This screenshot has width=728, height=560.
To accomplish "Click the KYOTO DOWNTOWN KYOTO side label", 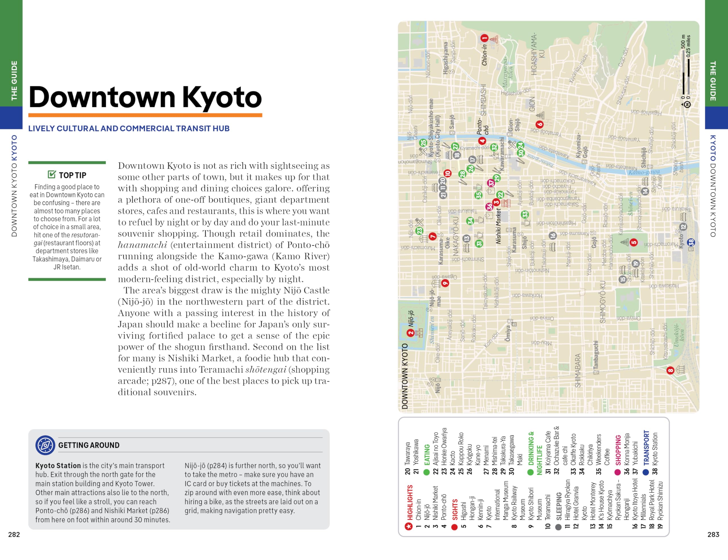I will click(713, 186).
